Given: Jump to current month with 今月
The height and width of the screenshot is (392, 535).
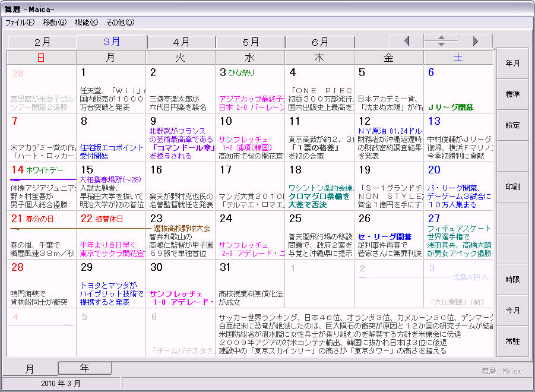Looking at the screenshot, I should [512, 311].
